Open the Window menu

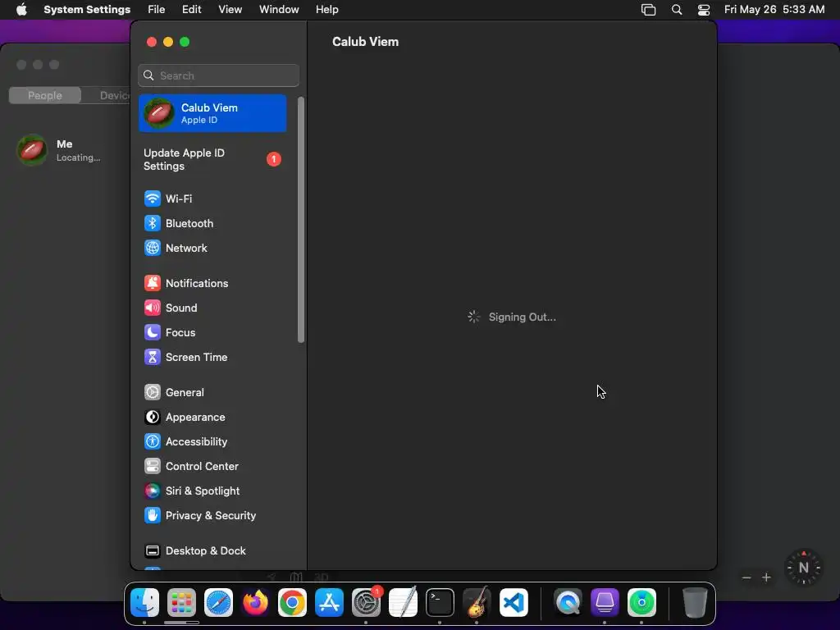coord(279,10)
